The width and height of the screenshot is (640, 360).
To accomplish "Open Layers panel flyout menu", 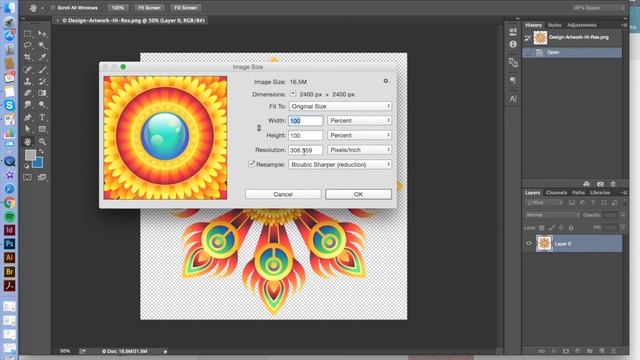I will pos(624,193).
